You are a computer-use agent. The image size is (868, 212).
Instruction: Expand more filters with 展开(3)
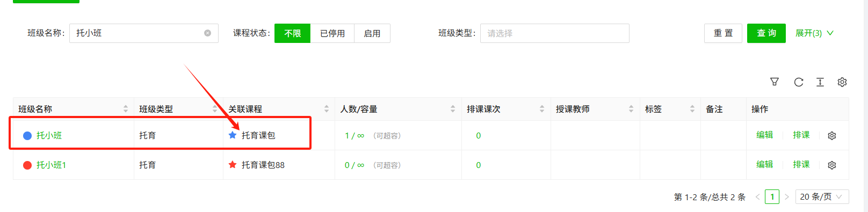(814, 33)
